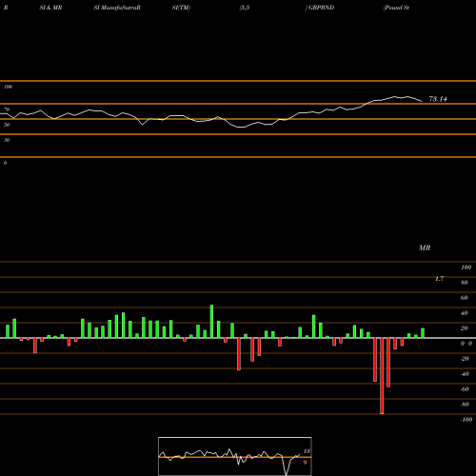Viewport: 476px width, 476px height.
Task: Click MR axis label 40
Action: (465, 313)
